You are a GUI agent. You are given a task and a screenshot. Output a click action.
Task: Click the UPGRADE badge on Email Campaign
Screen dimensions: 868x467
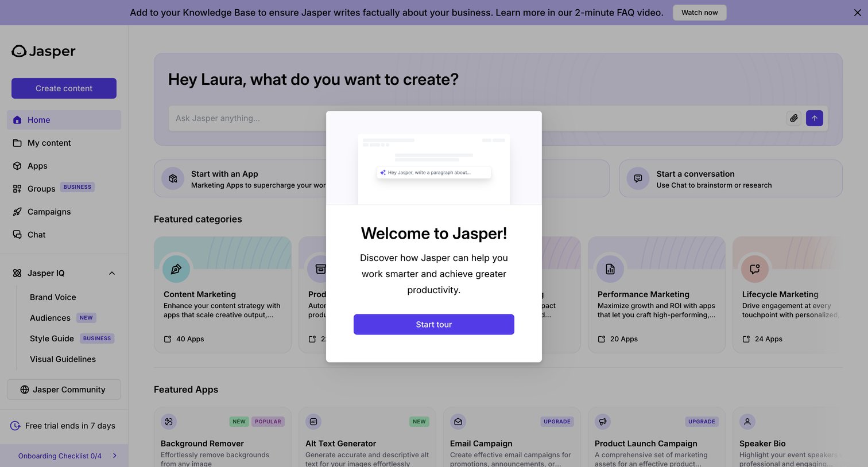point(557,422)
